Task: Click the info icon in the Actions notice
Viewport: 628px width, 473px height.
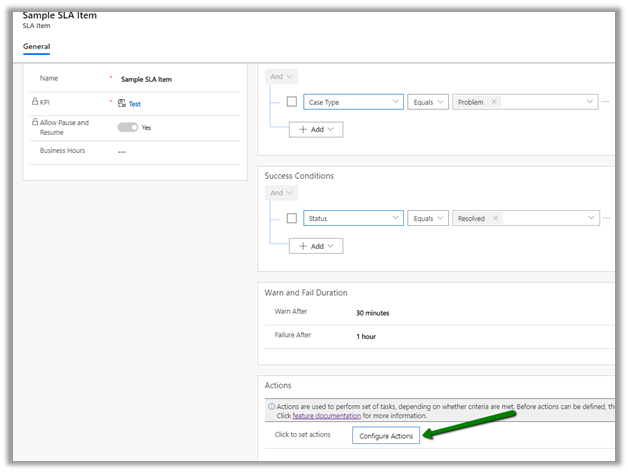Action: [270, 407]
